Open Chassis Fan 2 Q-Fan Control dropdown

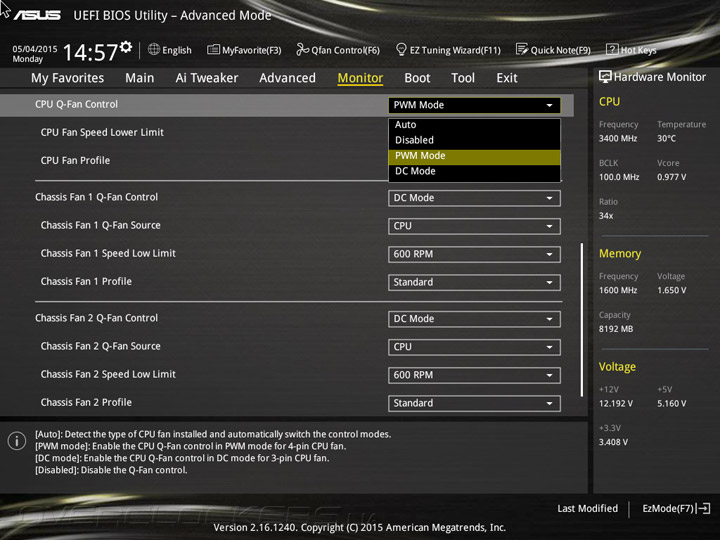click(x=474, y=319)
